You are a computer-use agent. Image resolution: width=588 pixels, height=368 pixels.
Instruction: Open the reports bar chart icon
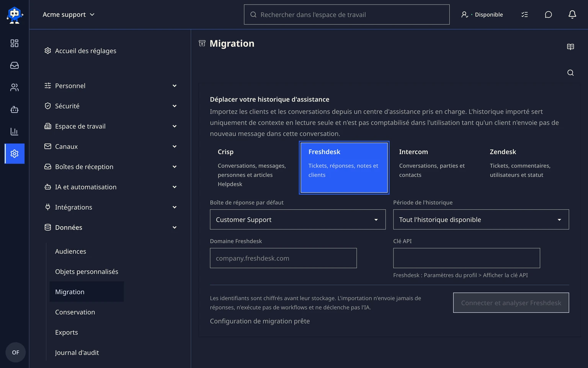[15, 131]
